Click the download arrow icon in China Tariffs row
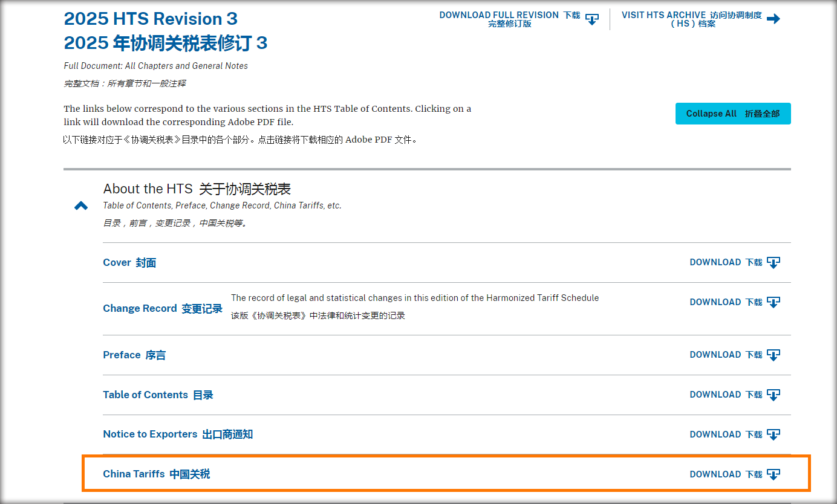The width and height of the screenshot is (837, 504). pyautogui.click(x=773, y=474)
